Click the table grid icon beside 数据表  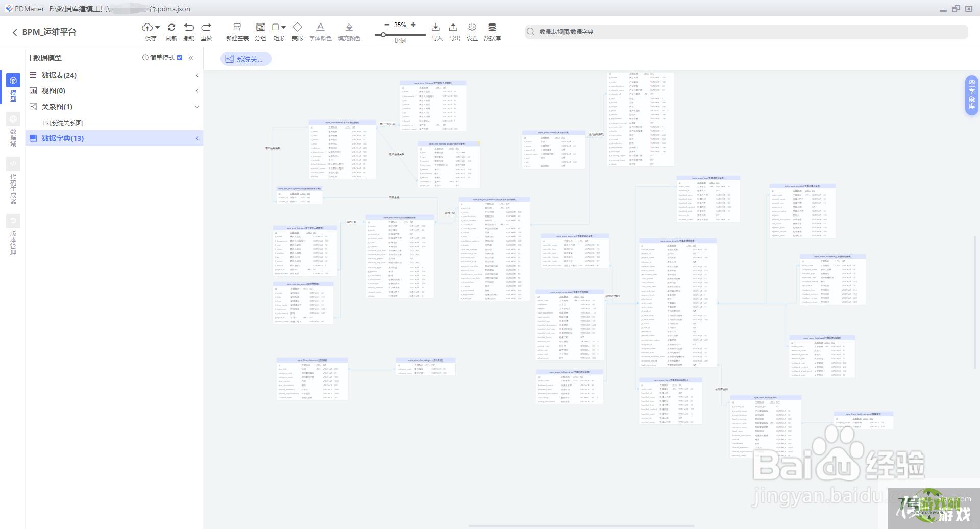click(33, 75)
